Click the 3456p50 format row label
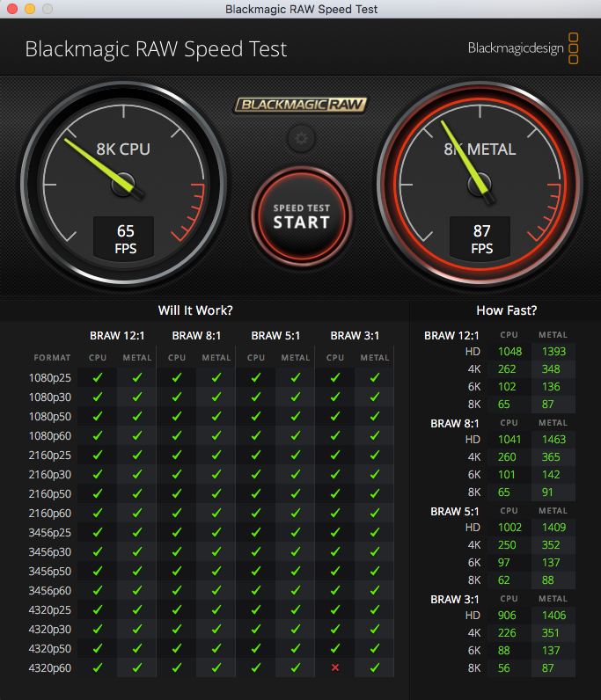 (x=50, y=572)
